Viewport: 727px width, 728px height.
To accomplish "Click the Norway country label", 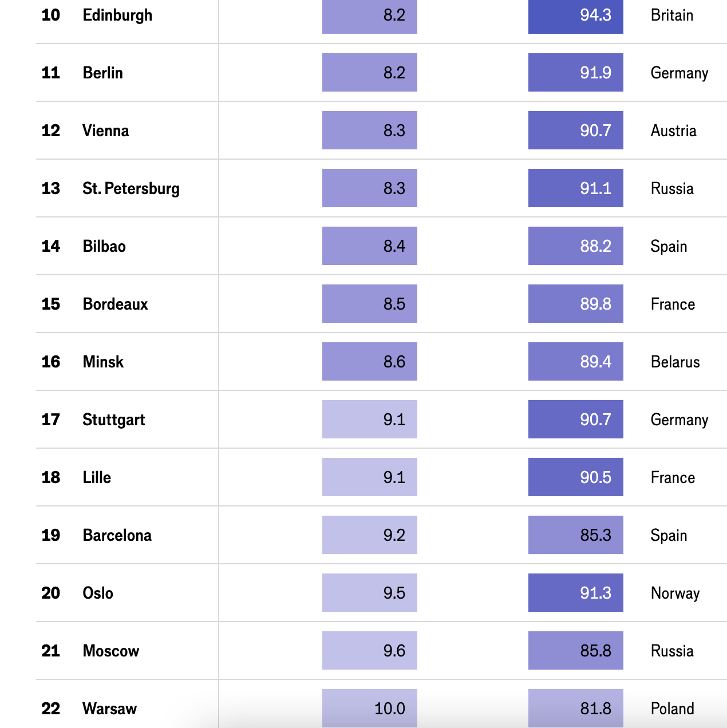I will 675,593.
